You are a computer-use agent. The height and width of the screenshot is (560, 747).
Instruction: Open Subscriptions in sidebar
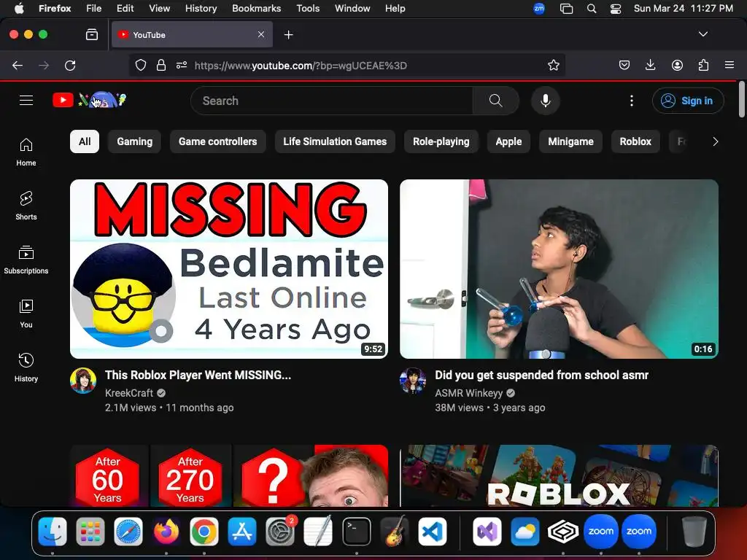(26, 260)
